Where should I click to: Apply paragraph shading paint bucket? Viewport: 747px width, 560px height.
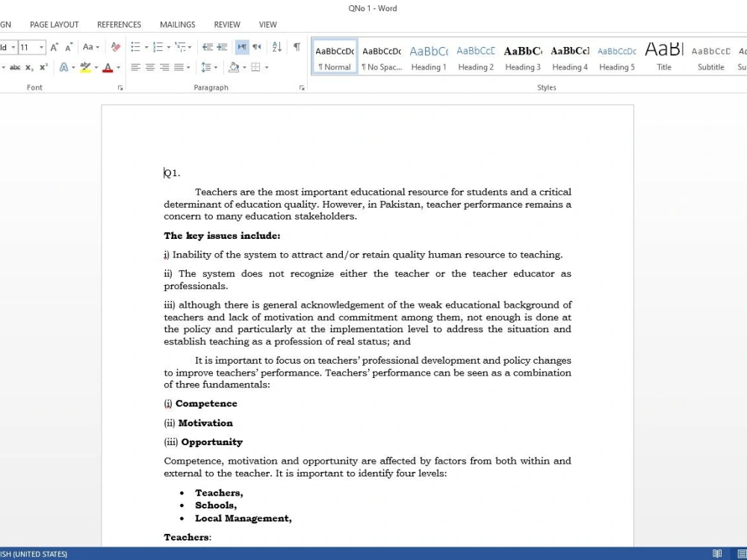(233, 68)
